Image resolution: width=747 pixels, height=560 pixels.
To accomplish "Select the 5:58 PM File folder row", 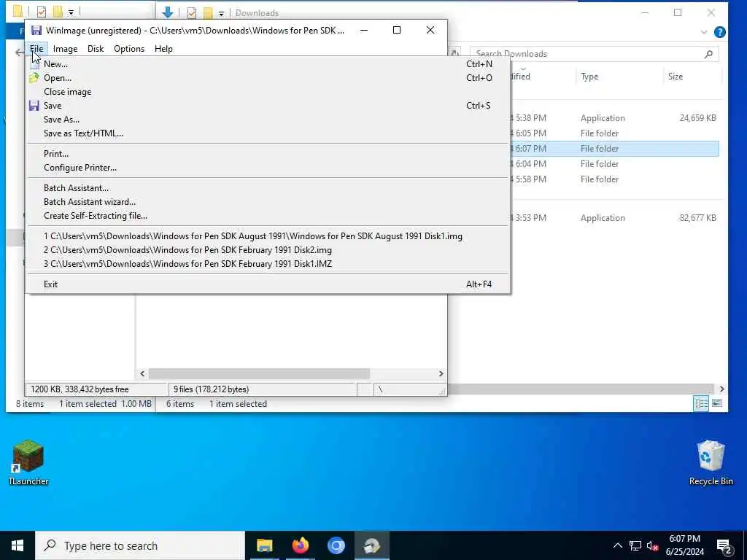I will click(x=614, y=179).
